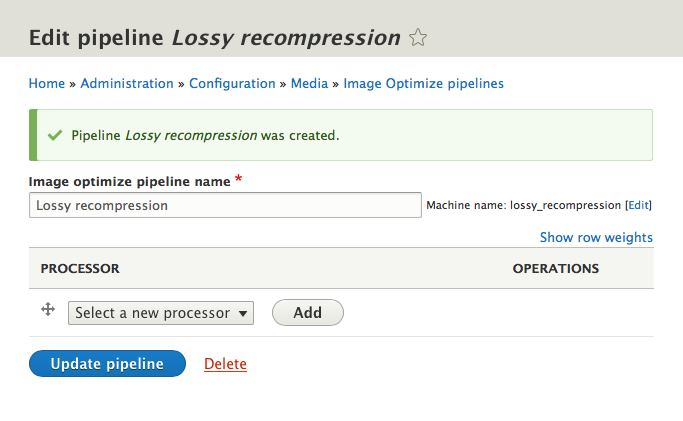Click the Add processor button

tap(308, 313)
